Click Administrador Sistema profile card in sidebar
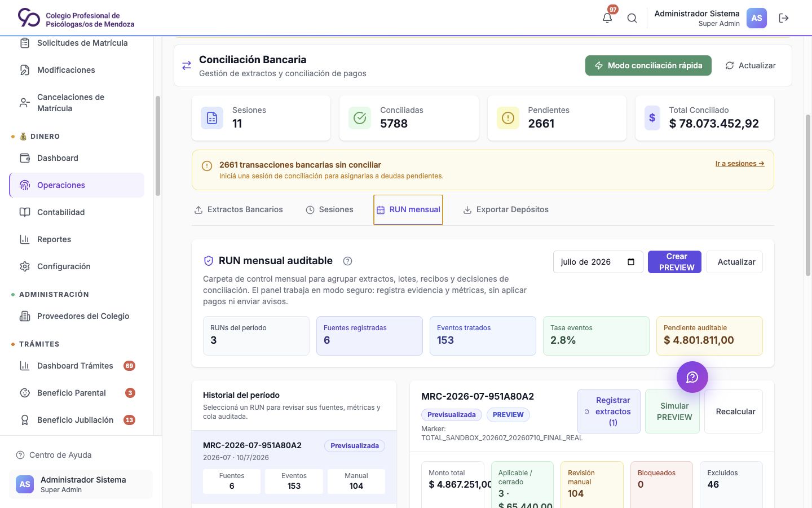812x508 pixels. tap(81, 484)
